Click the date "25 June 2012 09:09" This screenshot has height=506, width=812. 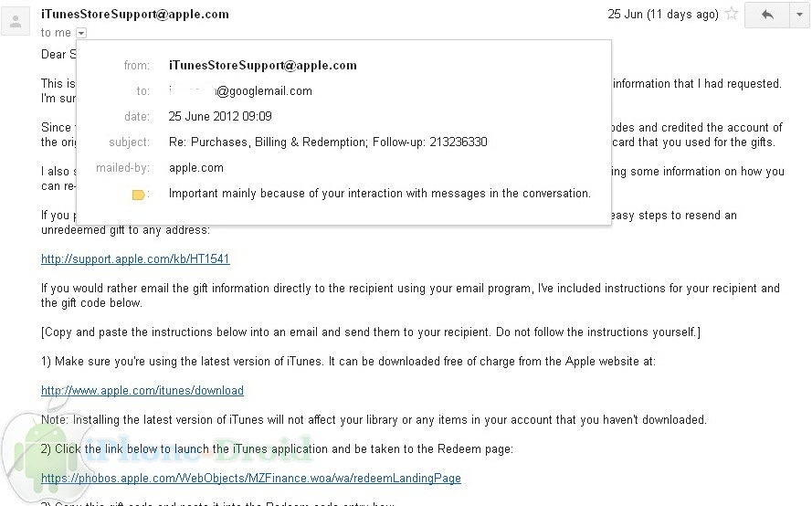pos(220,117)
